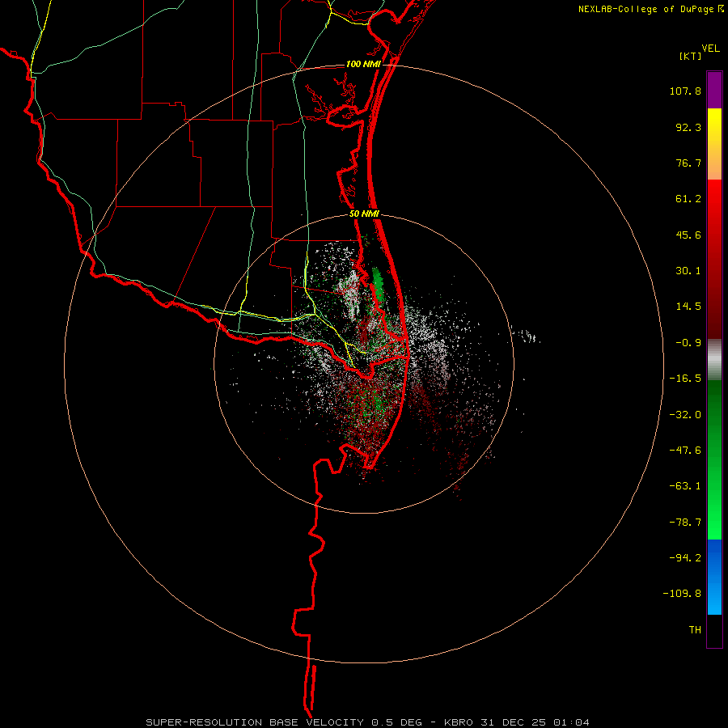The image size is (728, 728).
Task: Select the -47.6 scale value
Action: point(685,451)
